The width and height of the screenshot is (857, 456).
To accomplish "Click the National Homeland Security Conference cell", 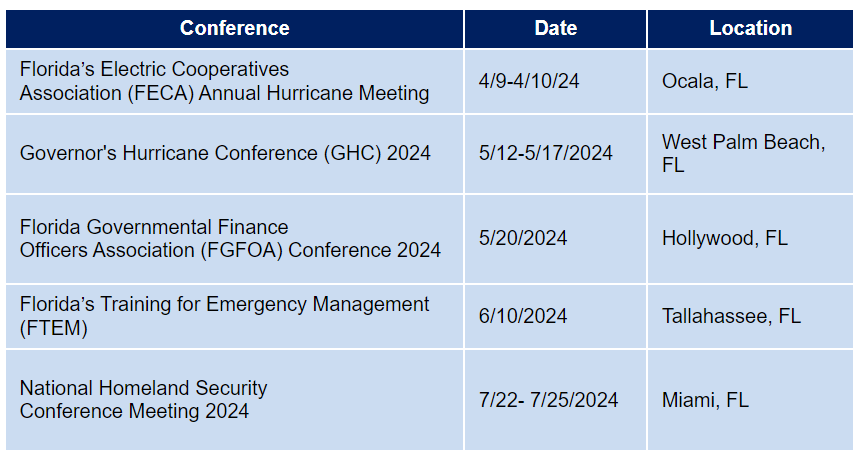I will 144,399.
